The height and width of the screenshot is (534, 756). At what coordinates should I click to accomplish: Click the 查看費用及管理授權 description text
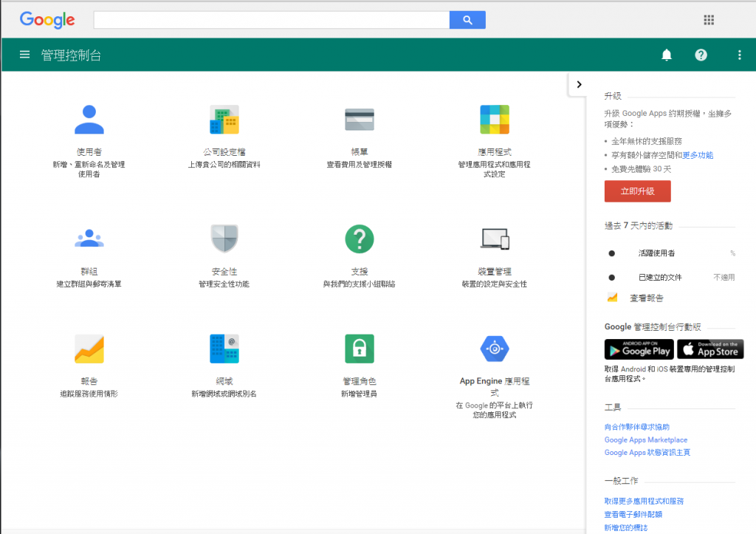pyautogui.click(x=360, y=164)
